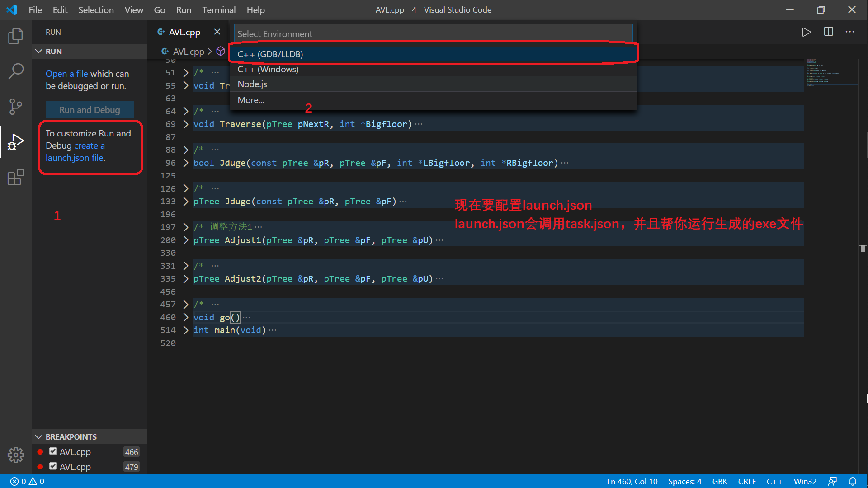This screenshot has width=868, height=488.
Task: Click AVL.cpp in the breadcrumb
Action: click(189, 52)
